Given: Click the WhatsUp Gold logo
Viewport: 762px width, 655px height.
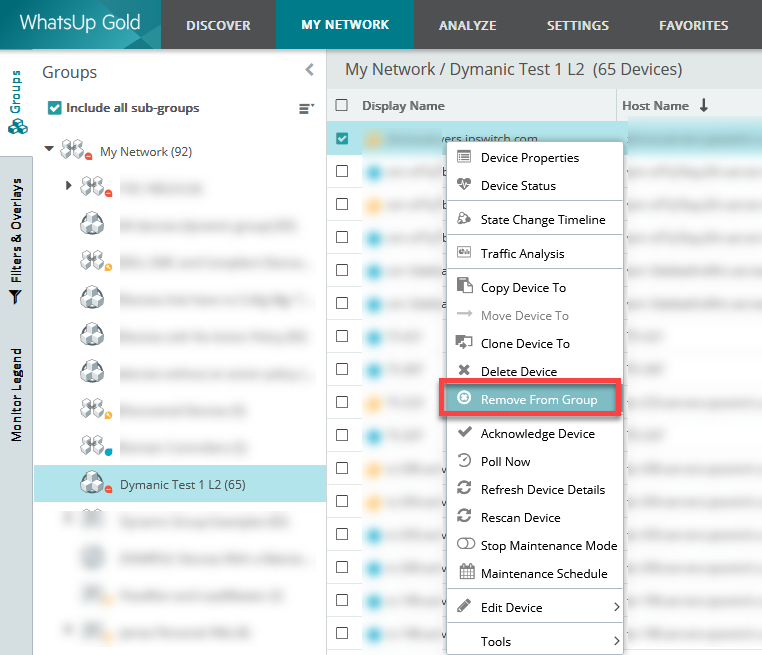Looking at the screenshot, I should [x=80, y=23].
